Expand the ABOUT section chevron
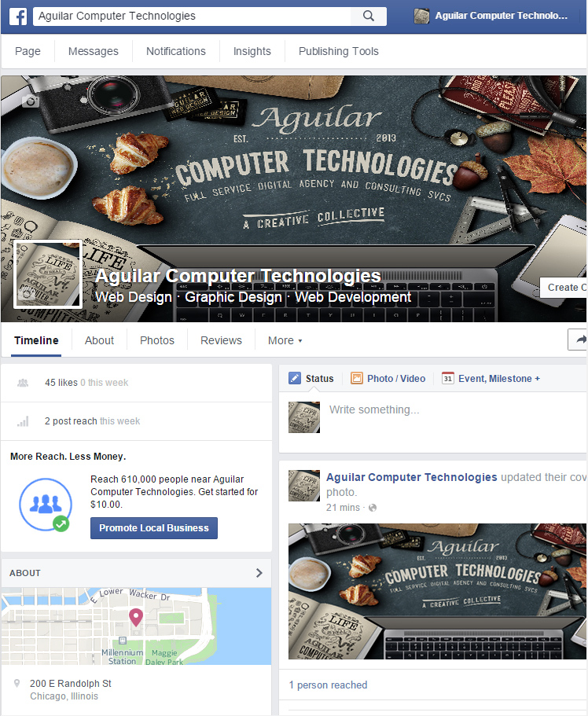 tap(259, 573)
